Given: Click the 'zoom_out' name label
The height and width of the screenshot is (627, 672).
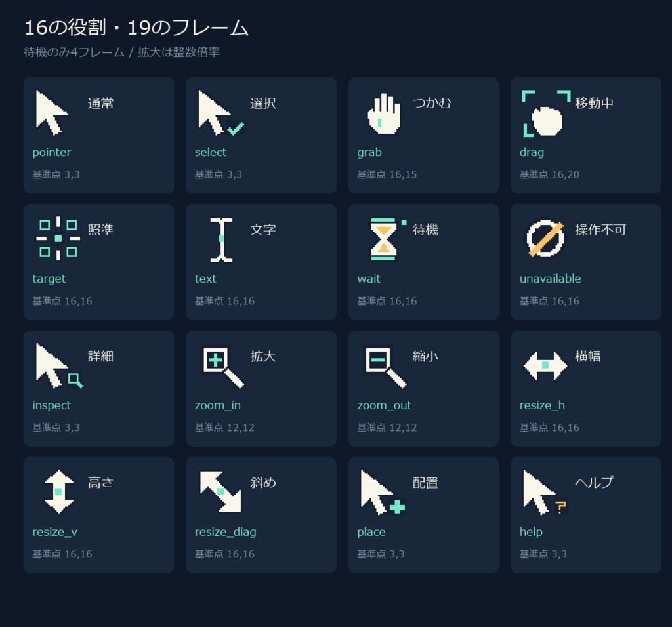Looking at the screenshot, I should [384, 405].
